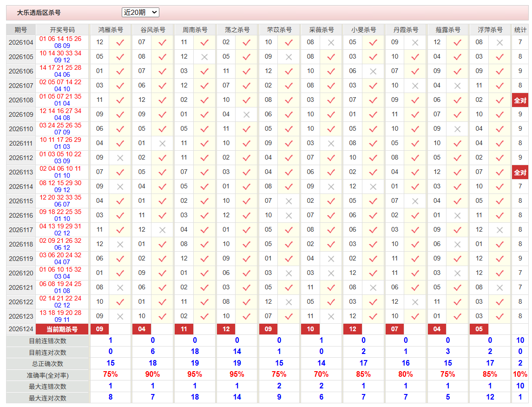Click the 采薇杀号 column header
The image size is (532, 407).
tap(322, 30)
